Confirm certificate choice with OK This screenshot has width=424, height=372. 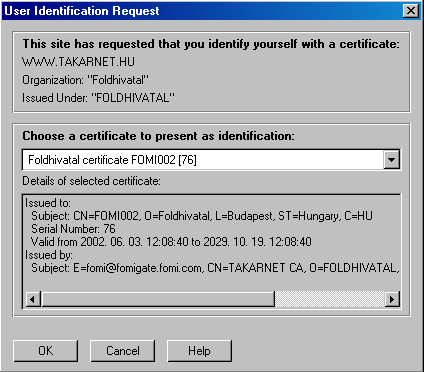coord(46,351)
